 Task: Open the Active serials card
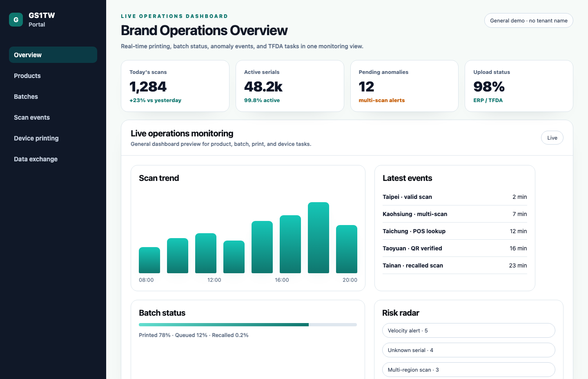[x=290, y=86]
